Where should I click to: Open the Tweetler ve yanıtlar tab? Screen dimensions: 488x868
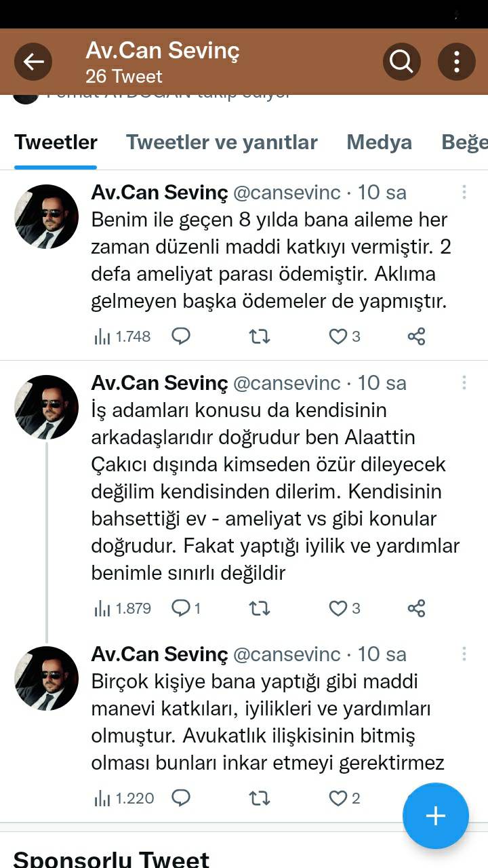click(222, 142)
